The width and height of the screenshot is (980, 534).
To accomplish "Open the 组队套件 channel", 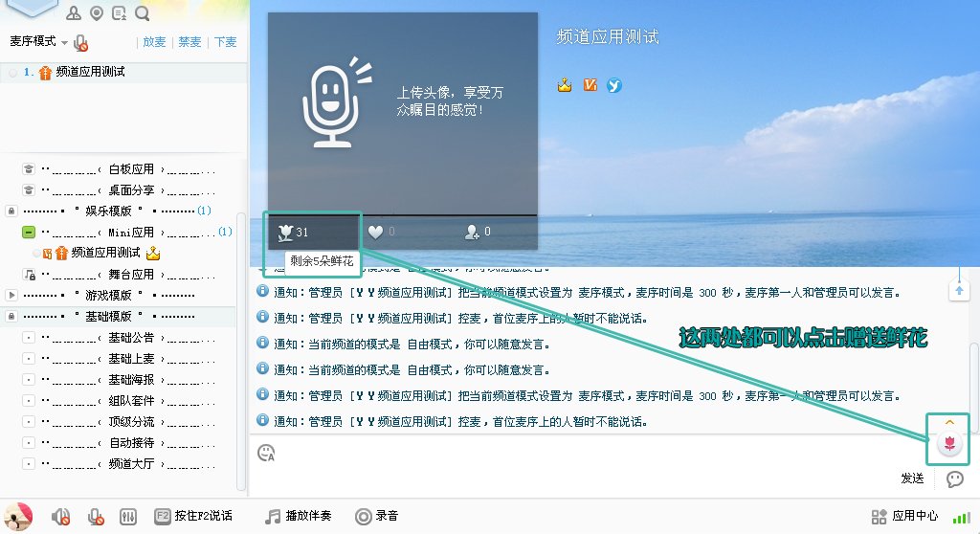I will click(130, 401).
